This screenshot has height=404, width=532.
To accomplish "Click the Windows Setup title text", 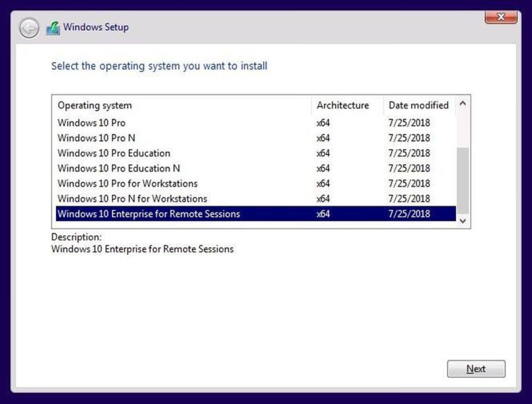I will [x=96, y=27].
